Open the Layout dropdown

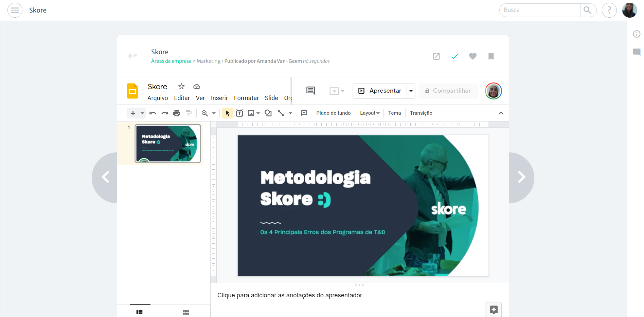pos(370,113)
